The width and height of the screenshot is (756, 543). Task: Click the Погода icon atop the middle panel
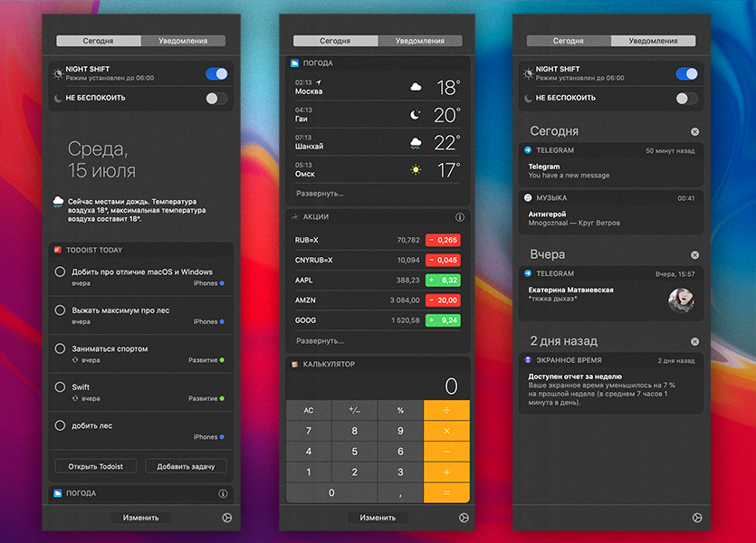[x=294, y=62]
